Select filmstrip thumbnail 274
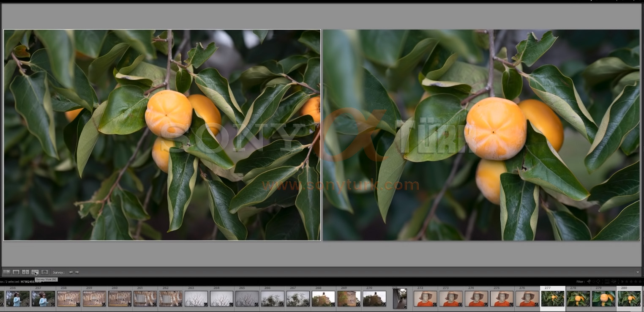This screenshot has width=644, height=312. 476,299
